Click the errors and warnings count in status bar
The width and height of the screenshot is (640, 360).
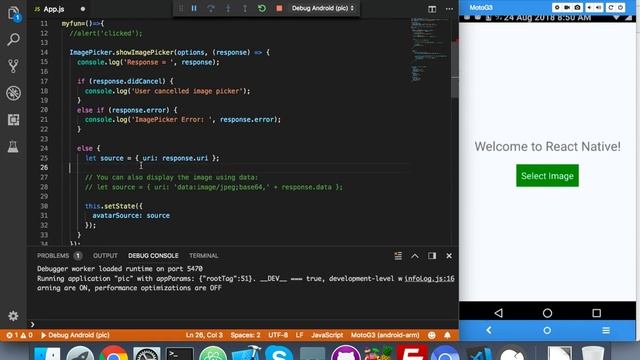click(x=19, y=335)
